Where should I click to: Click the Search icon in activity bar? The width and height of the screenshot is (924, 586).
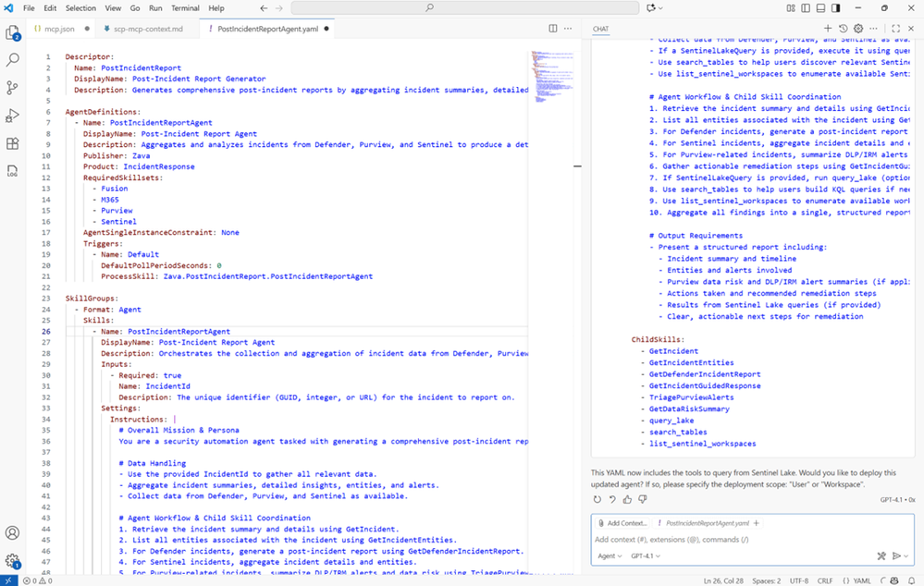[13, 60]
